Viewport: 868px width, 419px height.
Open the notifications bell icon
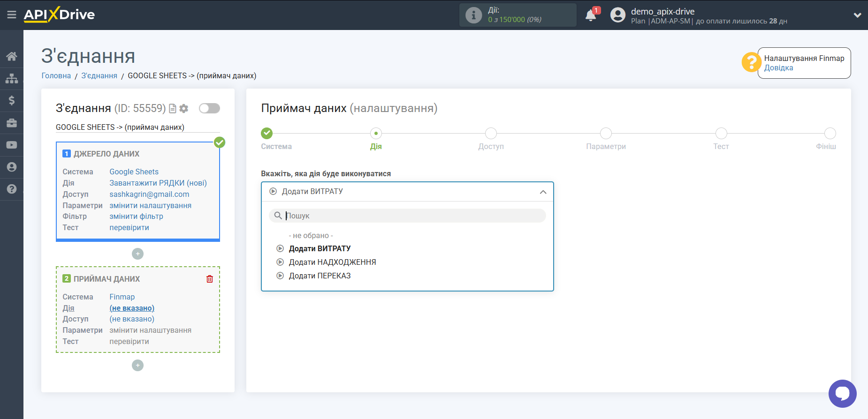[x=591, y=15]
